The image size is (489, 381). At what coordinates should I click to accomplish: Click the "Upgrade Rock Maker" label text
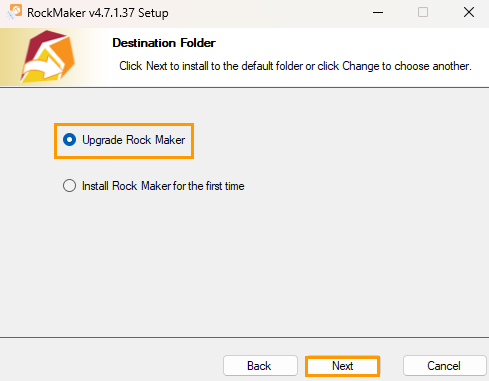pos(133,140)
